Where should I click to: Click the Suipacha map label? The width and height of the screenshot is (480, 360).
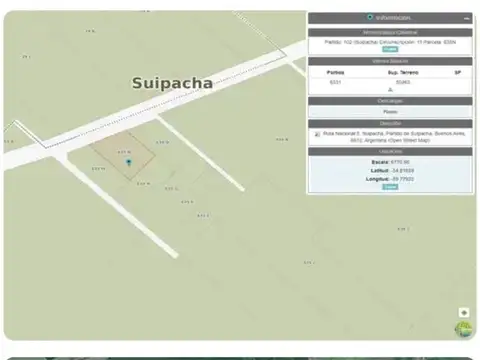(x=172, y=83)
